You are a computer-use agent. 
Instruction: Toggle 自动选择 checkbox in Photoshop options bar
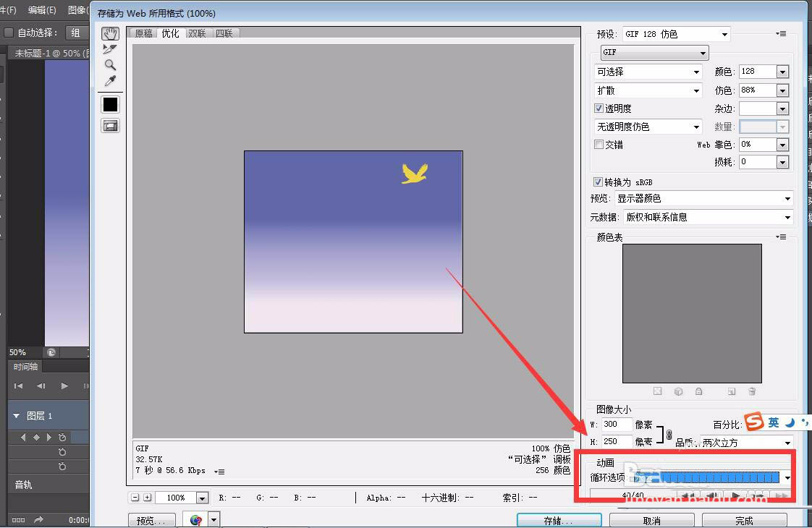8,33
